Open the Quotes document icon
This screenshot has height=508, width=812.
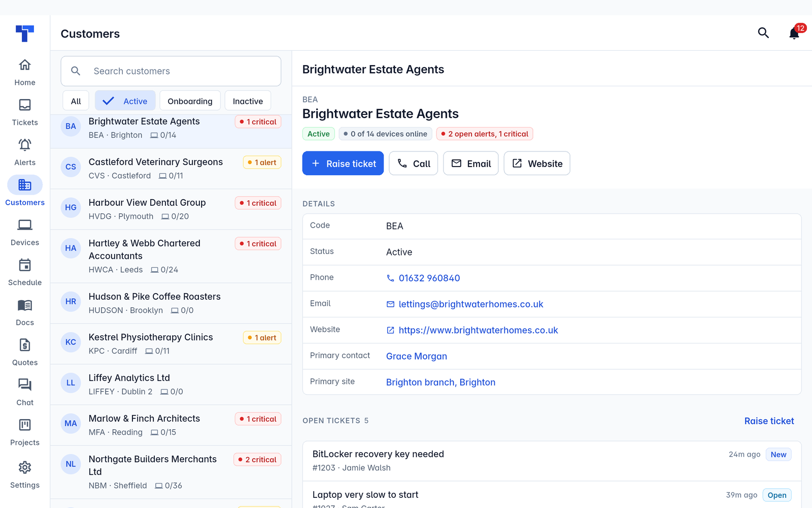coord(25,345)
